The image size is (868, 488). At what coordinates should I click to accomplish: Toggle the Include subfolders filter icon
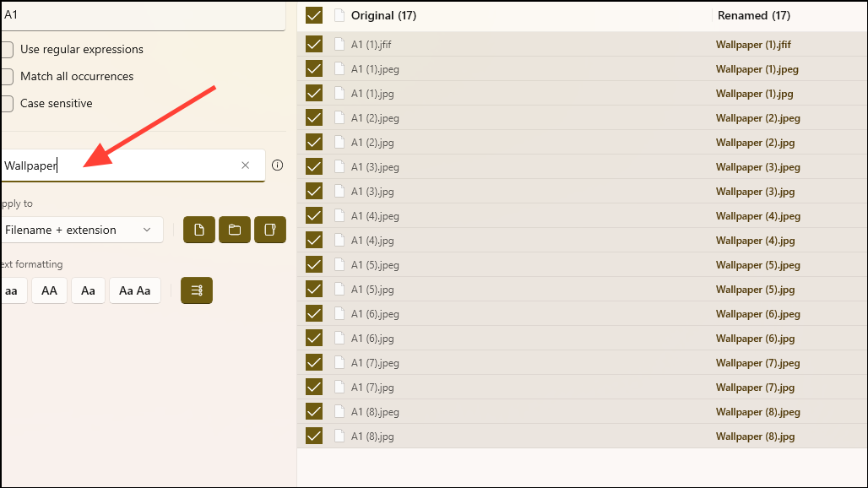pos(269,229)
